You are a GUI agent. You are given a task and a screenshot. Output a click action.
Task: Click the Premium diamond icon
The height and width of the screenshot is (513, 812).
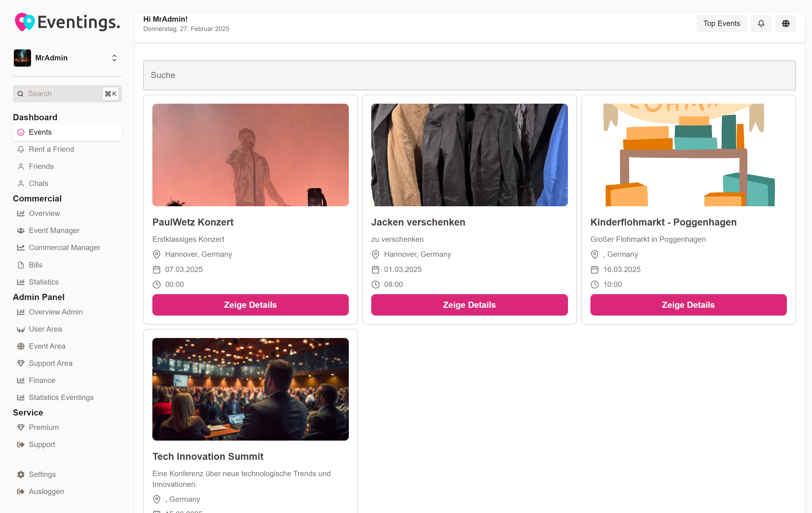pyautogui.click(x=21, y=428)
